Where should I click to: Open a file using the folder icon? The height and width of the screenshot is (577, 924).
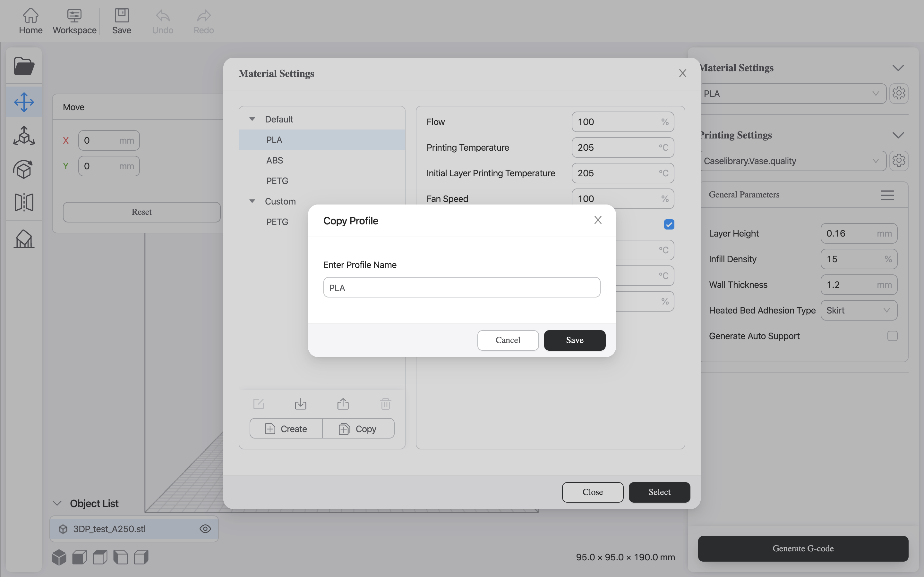tap(24, 66)
